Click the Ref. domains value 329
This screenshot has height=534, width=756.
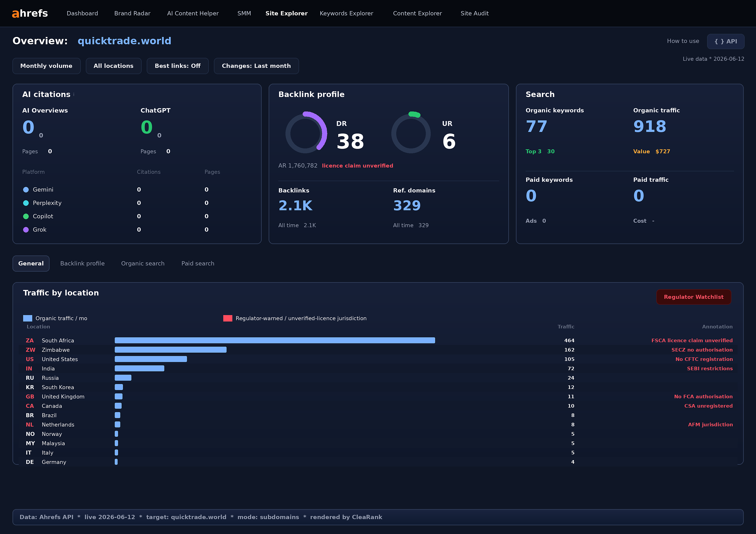tap(407, 206)
